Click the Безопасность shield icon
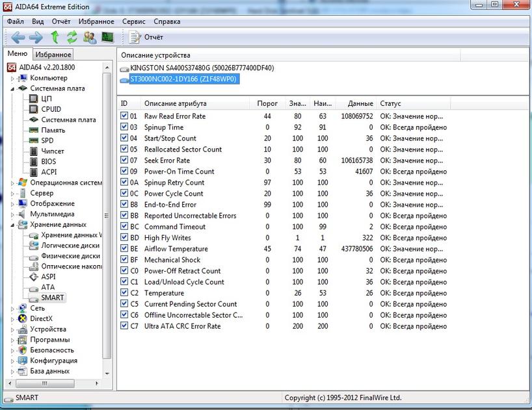The width and height of the screenshot is (532, 410). pos(22,350)
